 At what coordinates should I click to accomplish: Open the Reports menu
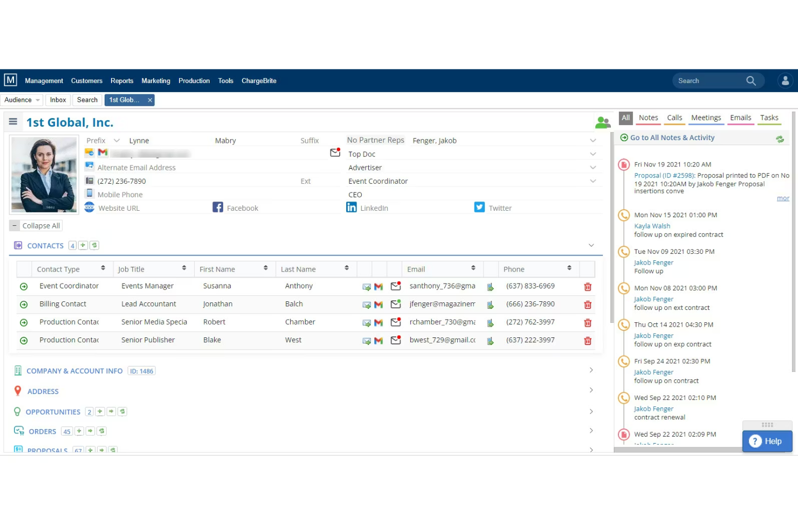coord(122,80)
